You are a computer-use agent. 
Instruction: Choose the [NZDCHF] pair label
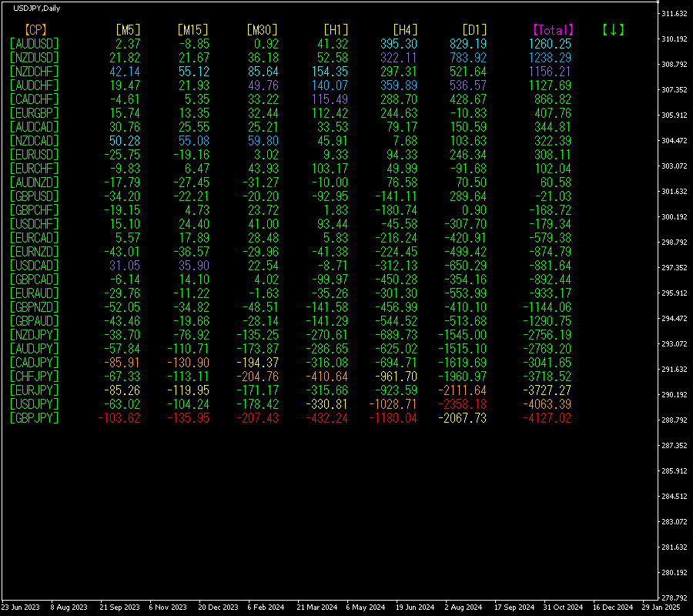35,72
